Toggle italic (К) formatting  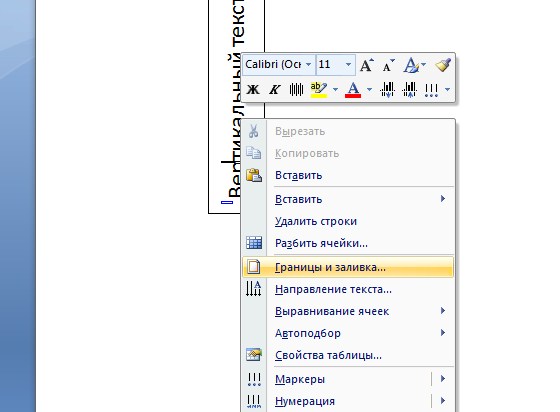[x=274, y=89]
